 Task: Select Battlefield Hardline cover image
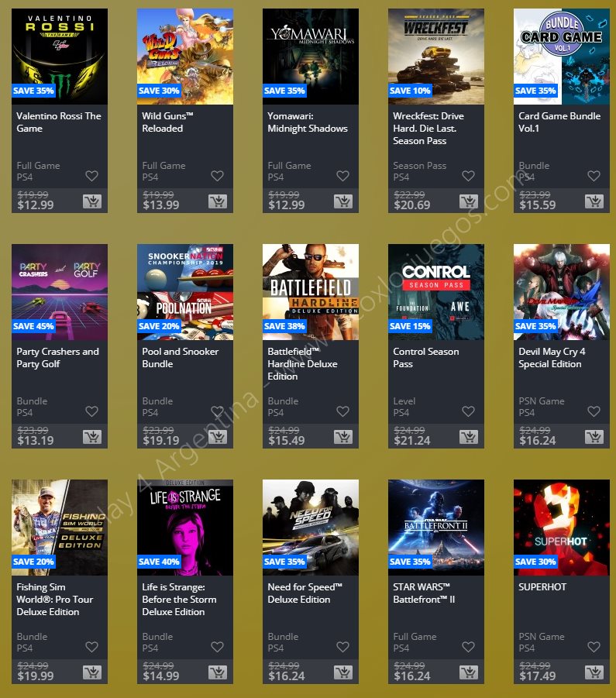[x=311, y=292]
